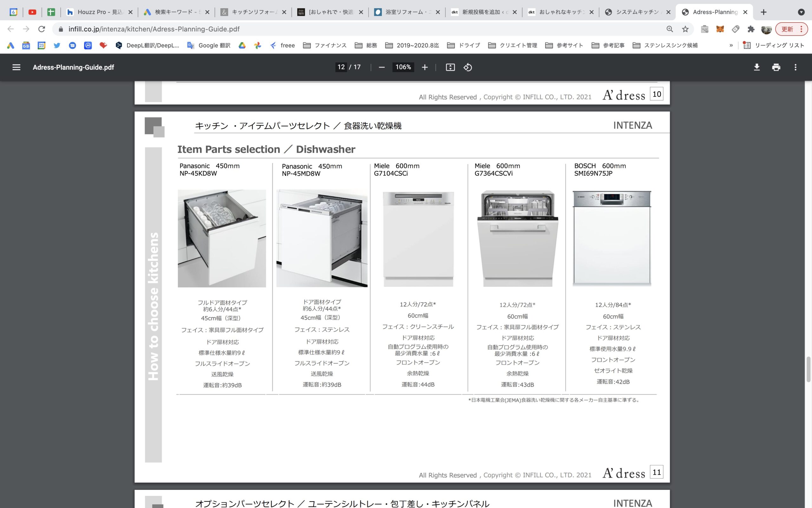Show more bookmarks chevron

(x=731, y=45)
